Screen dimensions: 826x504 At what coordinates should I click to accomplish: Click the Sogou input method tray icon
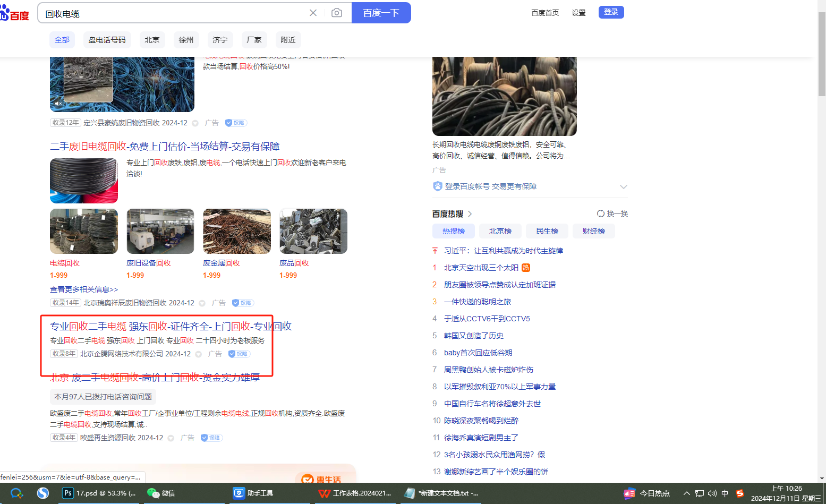740,493
